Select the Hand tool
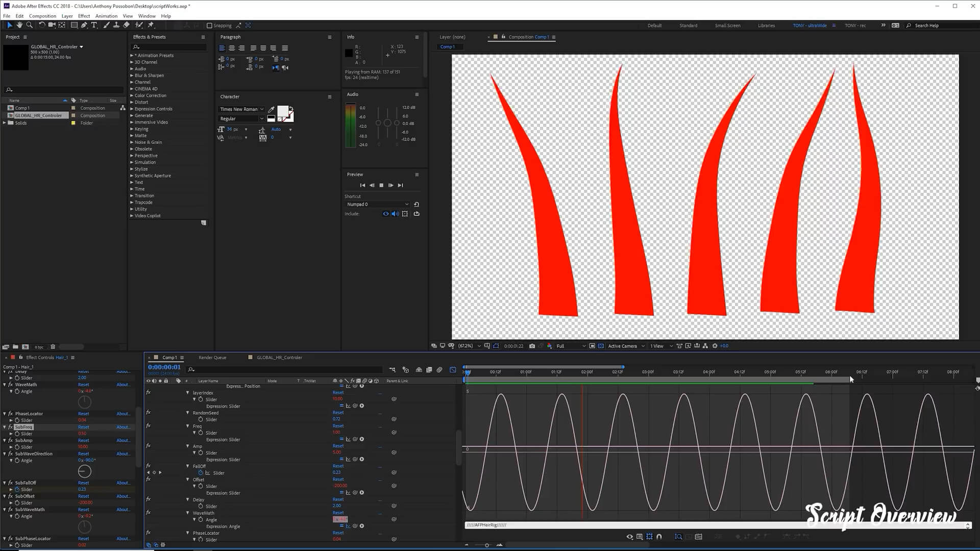This screenshot has width=980, height=551. 19,25
